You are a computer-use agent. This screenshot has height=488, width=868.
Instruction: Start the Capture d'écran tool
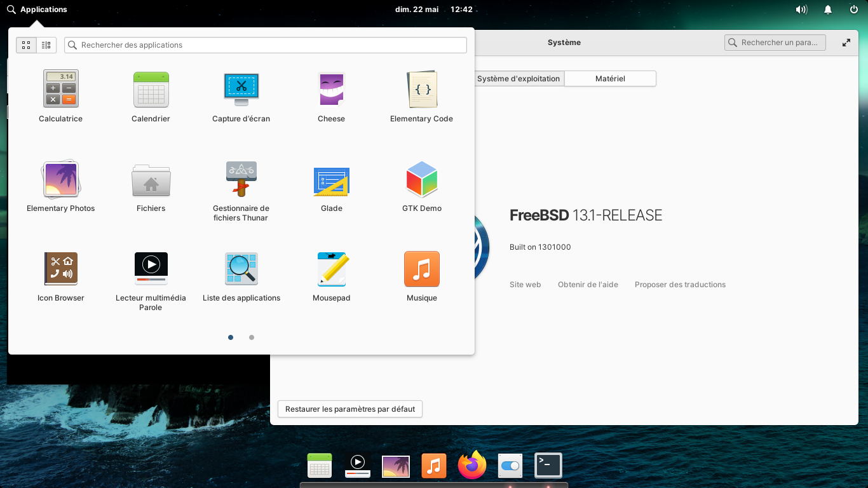[x=241, y=96]
